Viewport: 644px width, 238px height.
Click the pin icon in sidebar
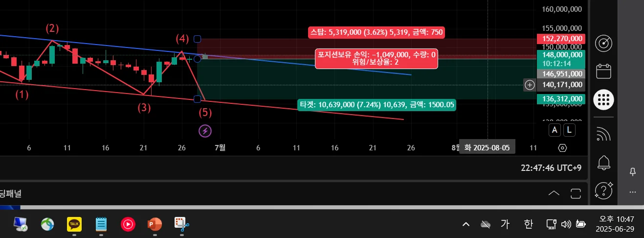pos(633,171)
